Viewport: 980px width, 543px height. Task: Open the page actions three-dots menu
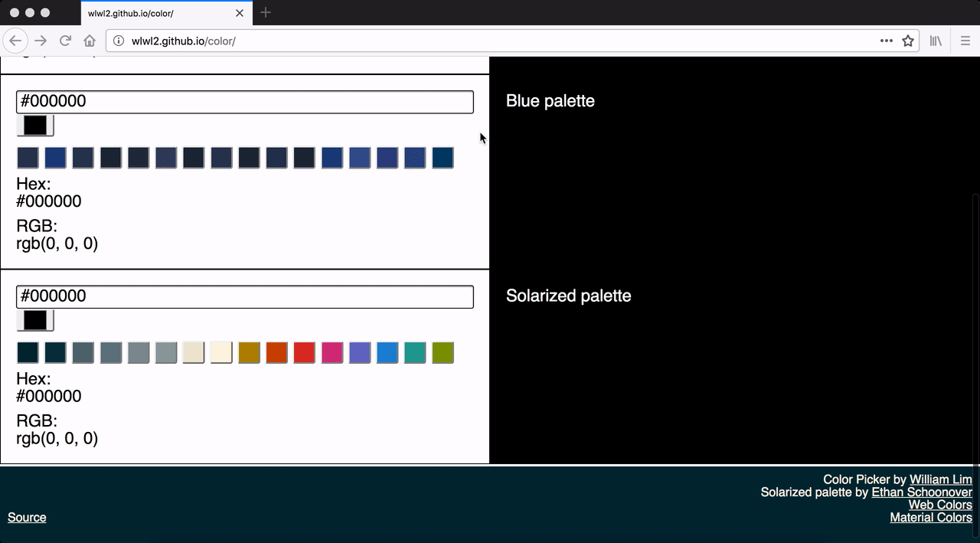886,41
